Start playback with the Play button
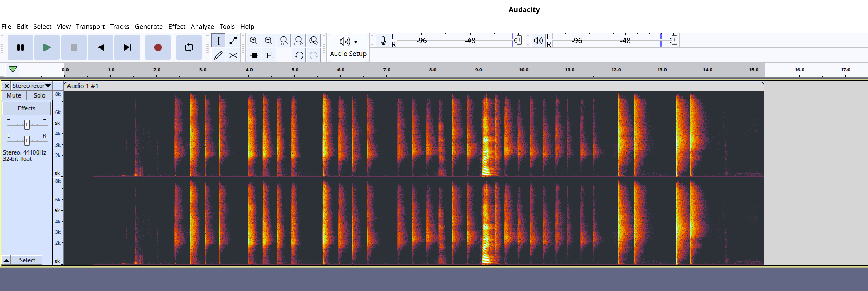Image resolution: width=868 pixels, height=291 pixels. 47,47
